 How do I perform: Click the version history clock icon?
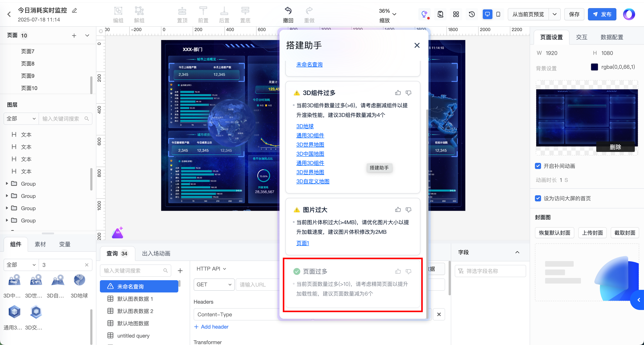click(x=472, y=14)
